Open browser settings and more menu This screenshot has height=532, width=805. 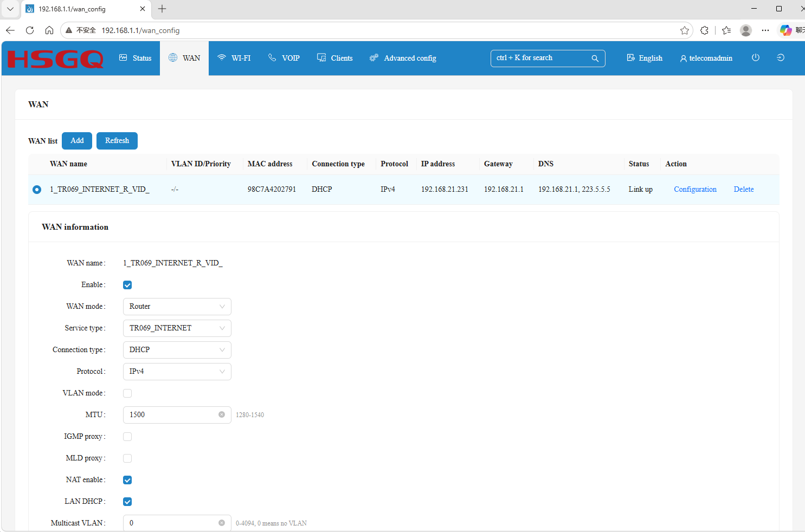point(765,30)
